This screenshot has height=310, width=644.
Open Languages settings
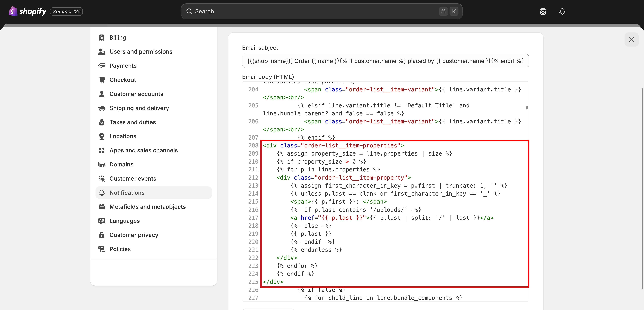(x=154, y=221)
